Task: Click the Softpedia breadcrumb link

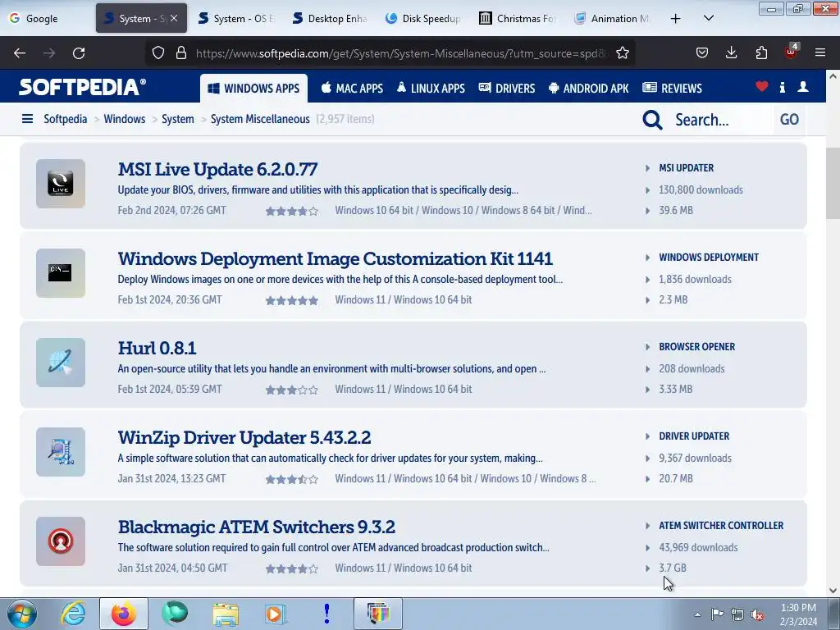Action: tap(66, 119)
